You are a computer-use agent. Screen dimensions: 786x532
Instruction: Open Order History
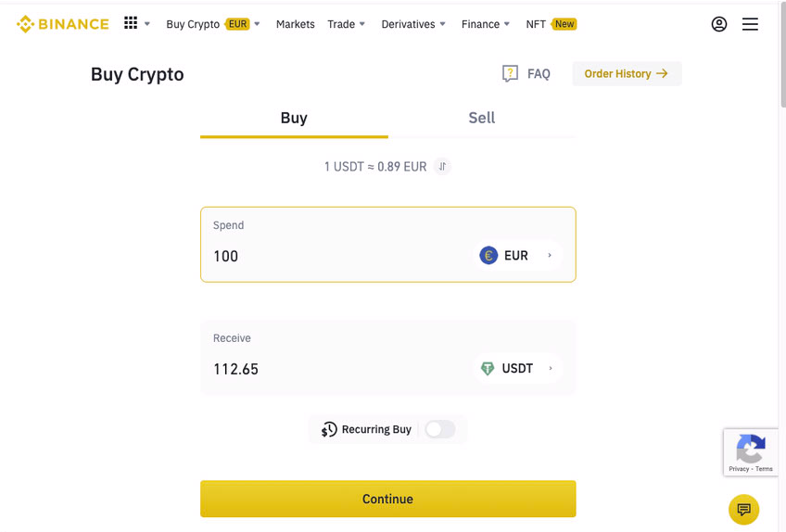point(627,74)
